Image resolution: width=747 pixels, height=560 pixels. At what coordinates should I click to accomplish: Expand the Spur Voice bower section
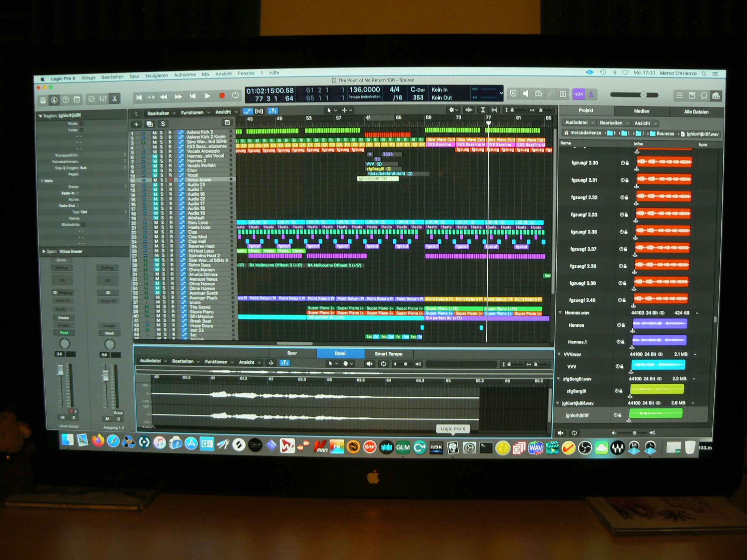(x=44, y=251)
